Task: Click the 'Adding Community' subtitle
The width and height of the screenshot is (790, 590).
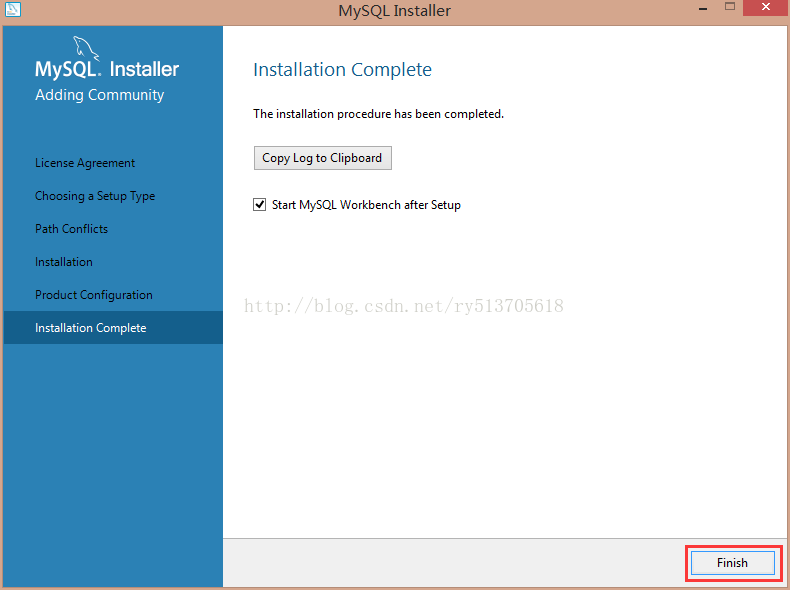Action: point(99,95)
